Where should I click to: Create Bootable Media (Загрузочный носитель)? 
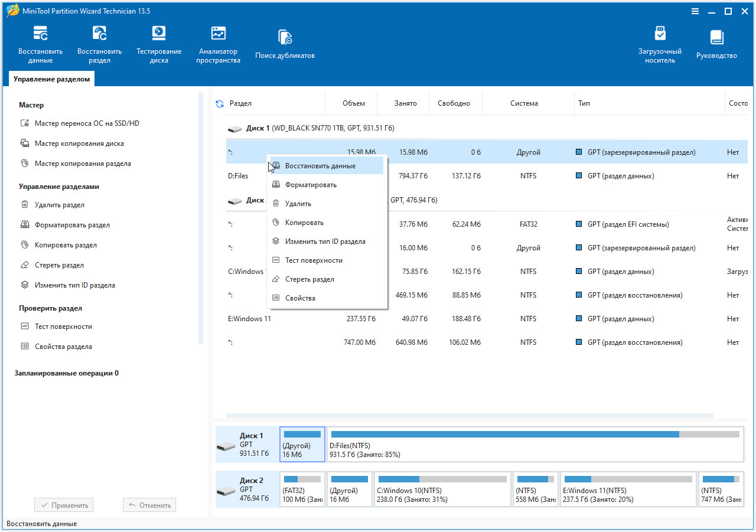coord(660,44)
